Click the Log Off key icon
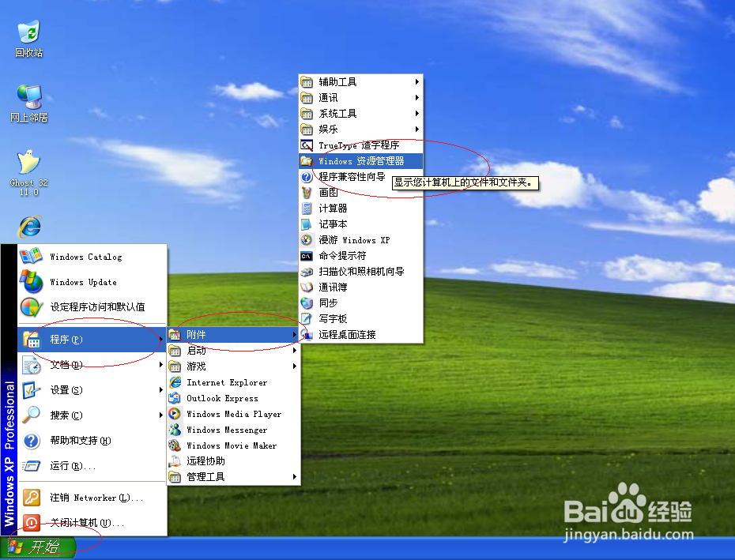 [x=32, y=497]
